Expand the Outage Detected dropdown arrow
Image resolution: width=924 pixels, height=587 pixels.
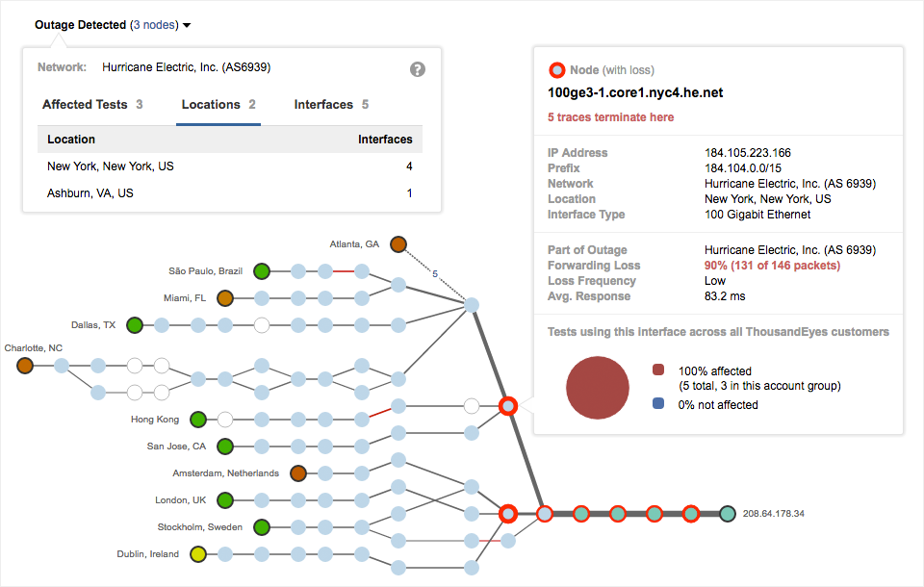[x=187, y=25]
